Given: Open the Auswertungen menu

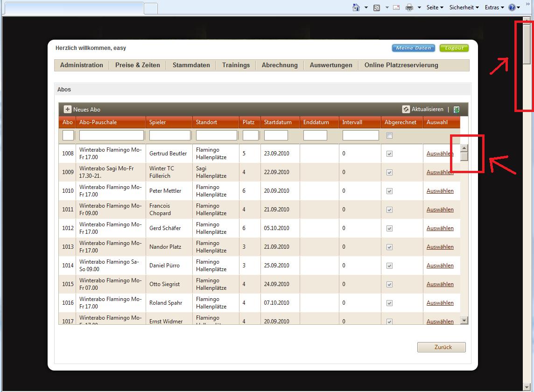Looking at the screenshot, I should click(331, 65).
